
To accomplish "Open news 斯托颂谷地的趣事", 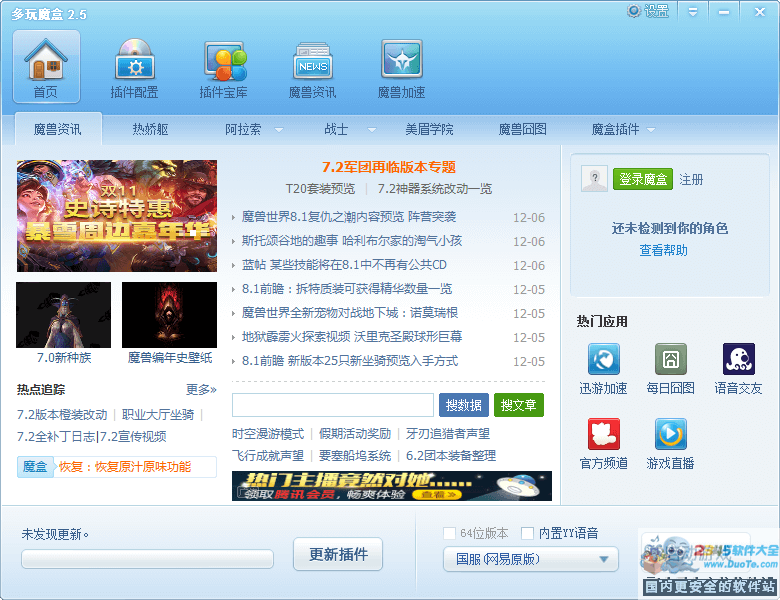I will [x=352, y=241].
